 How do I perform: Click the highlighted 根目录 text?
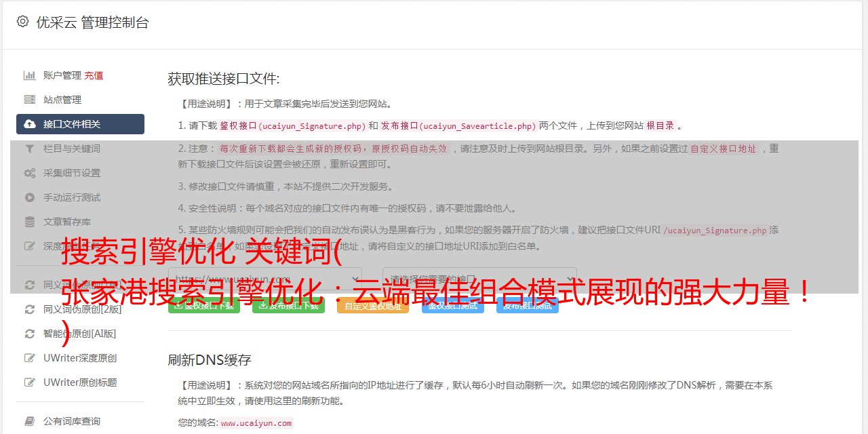point(660,125)
